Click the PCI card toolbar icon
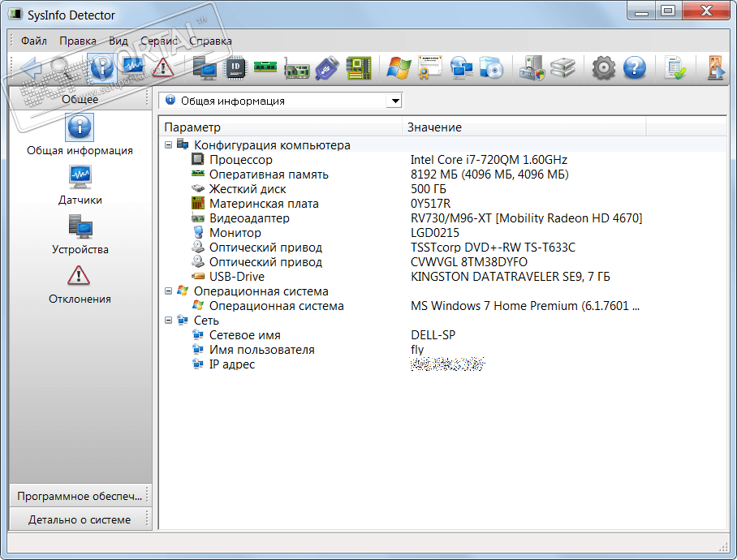 tap(296, 69)
